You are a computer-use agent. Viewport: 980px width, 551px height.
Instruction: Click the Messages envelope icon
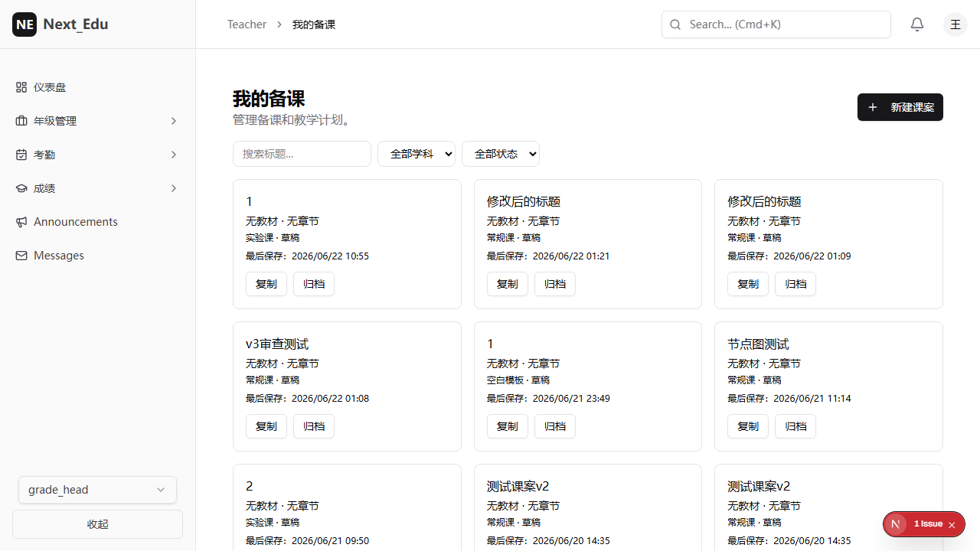click(x=21, y=256)
